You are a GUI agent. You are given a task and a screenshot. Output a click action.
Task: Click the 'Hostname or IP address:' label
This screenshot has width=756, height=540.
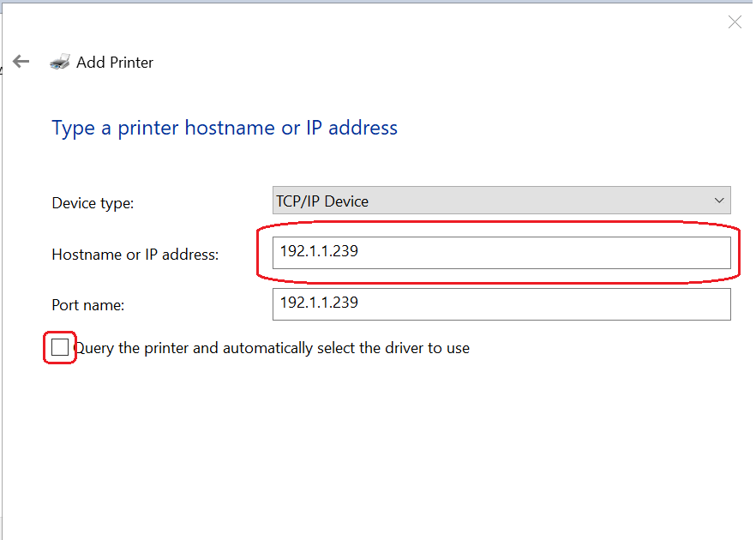135,254
